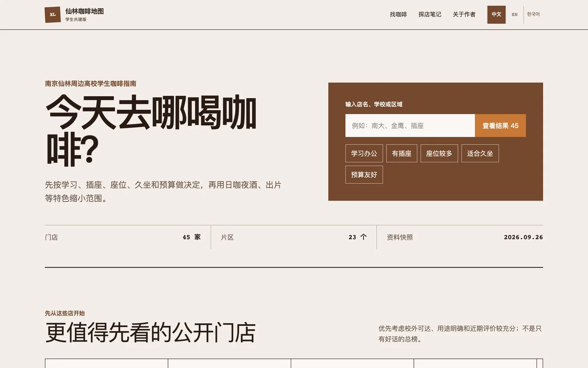Open 关于作者 in the navigation

pos(464,14)
